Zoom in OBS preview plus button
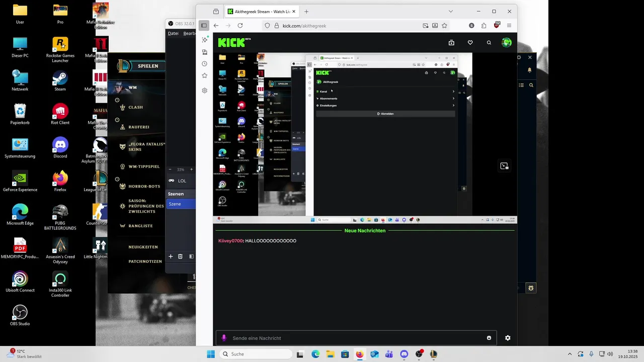644x362 pixels. pyautogui.click(x=191, y=169)
